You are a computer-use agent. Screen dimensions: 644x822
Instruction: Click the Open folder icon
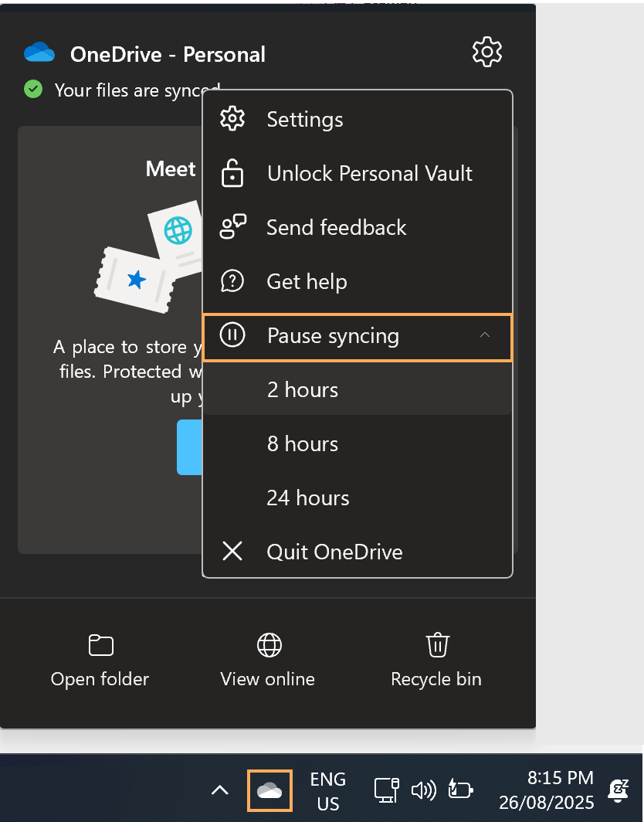[100, 645]
